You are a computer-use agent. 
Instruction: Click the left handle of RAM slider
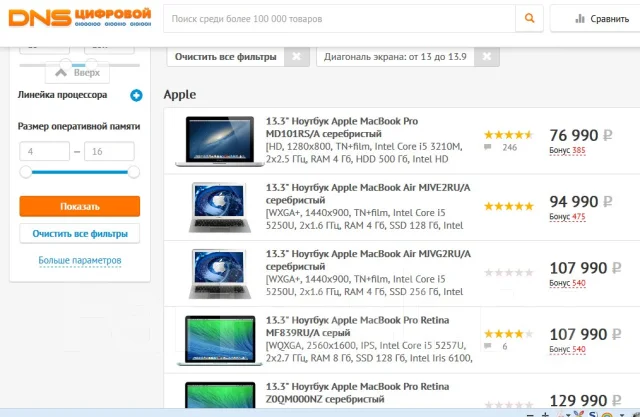26,172
